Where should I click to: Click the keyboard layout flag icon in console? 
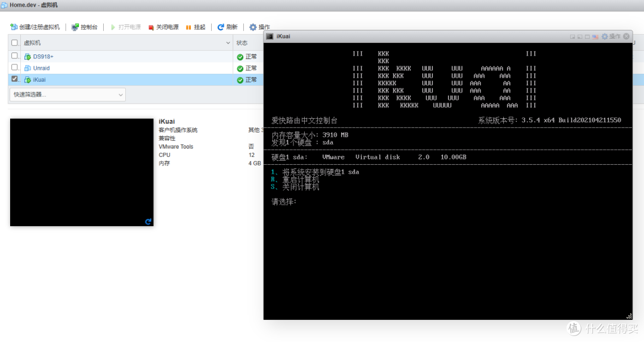click(x=595, y=36)
